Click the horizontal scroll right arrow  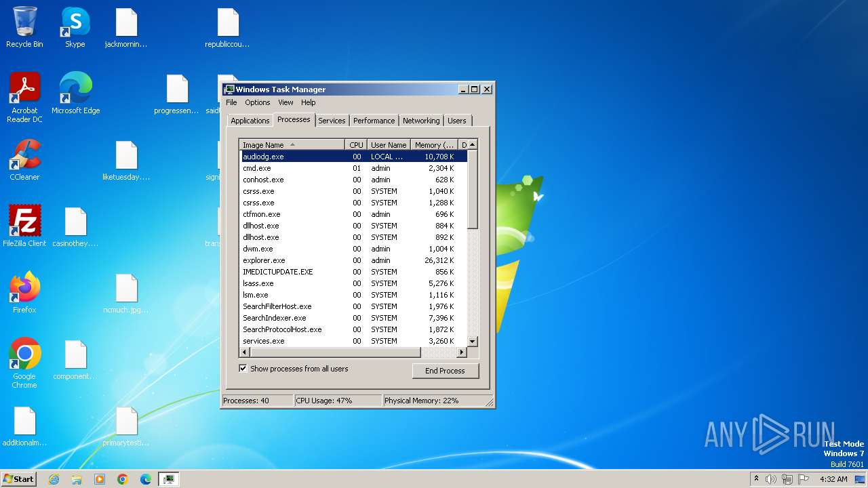coord(462,352)
